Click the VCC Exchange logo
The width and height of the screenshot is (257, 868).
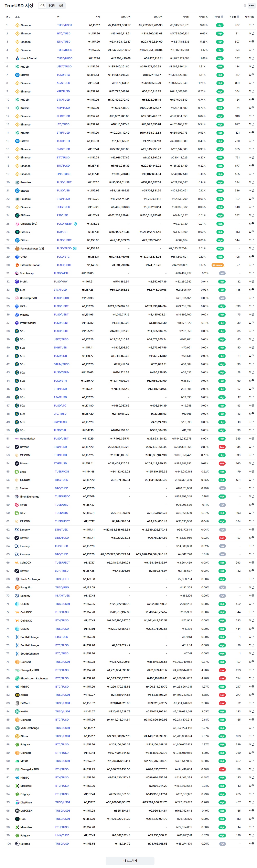click(x=17, y=728)
